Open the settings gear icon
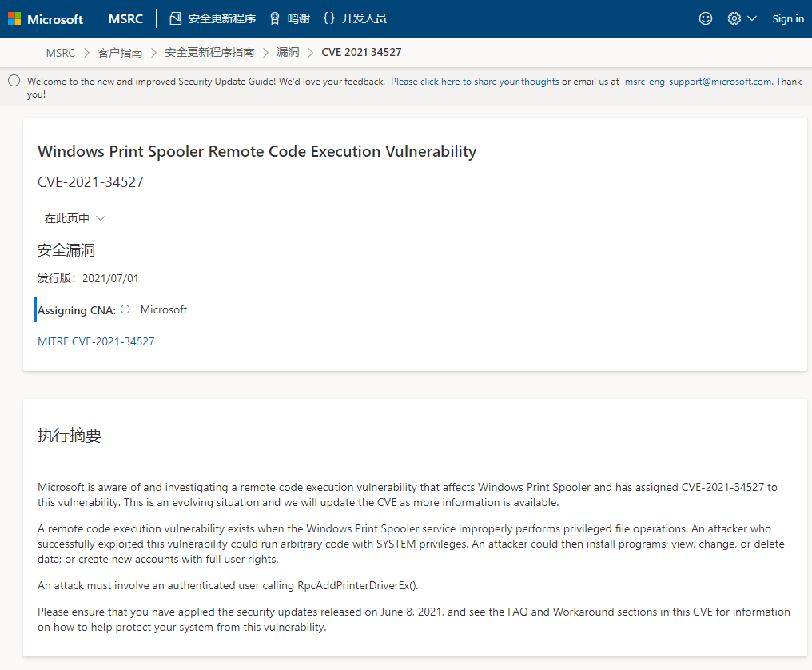Image resolution: width=812 pixels, height=670 pixels. coord(734,18)
